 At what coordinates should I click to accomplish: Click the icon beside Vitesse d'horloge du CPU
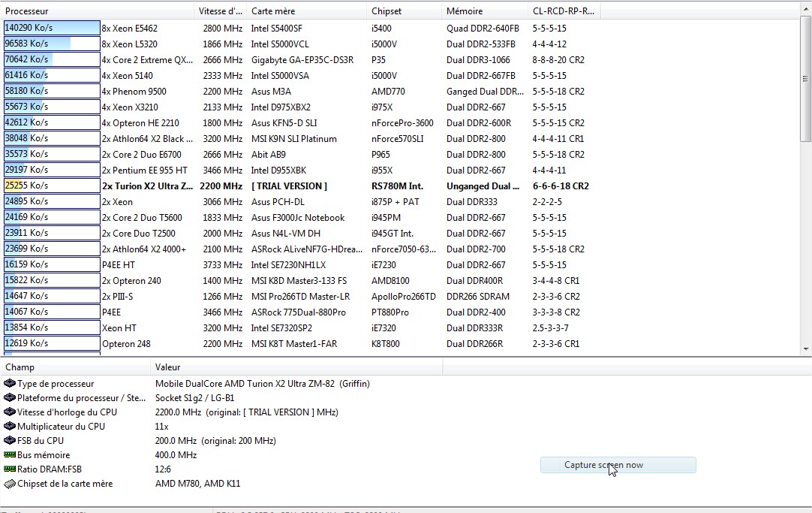pyautogui.click(x=9, y=412)
